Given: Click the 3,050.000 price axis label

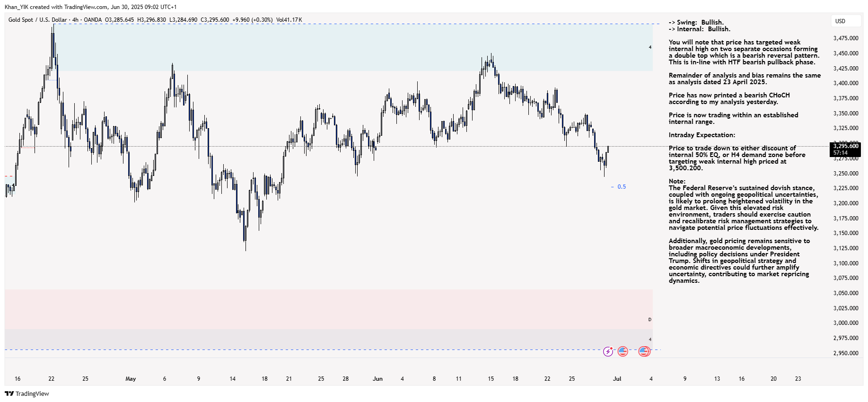Looking at the screenshot, I should [x=846, y=293].
